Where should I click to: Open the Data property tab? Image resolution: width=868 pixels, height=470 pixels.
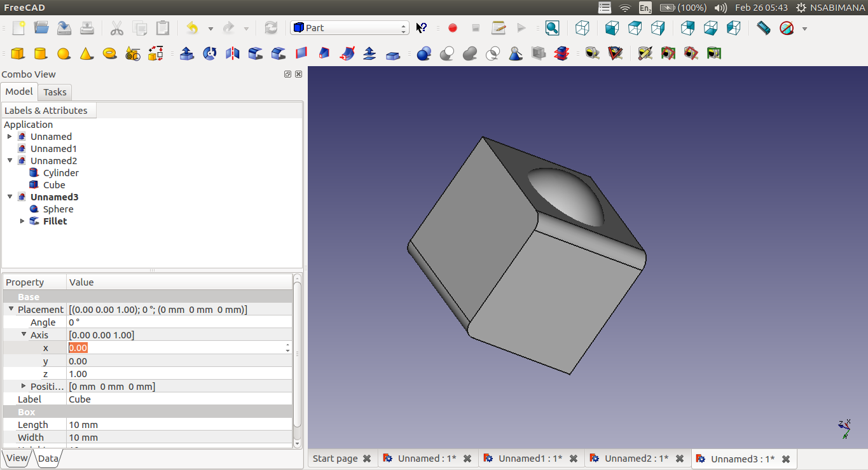pos(48,459)
